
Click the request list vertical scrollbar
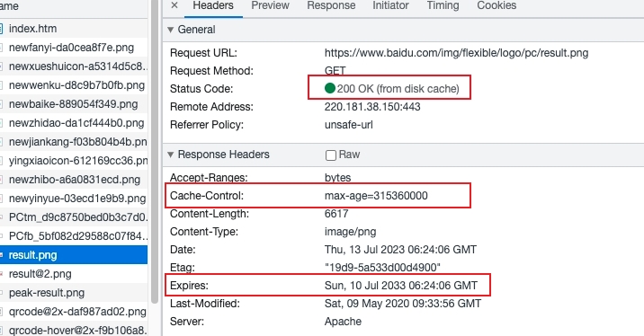point(155,152)
